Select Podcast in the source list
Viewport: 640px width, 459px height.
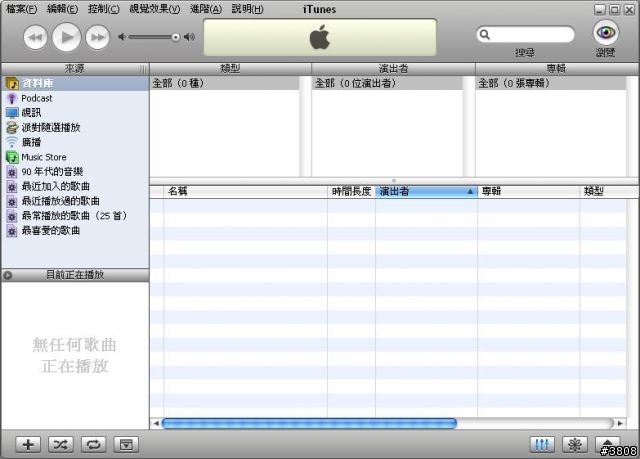(76, 98)
